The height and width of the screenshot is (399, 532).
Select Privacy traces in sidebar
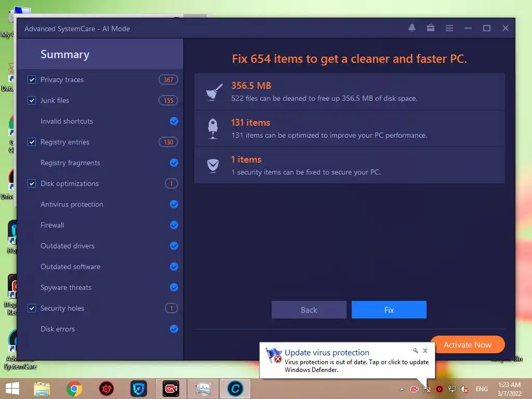click(62, 79)
